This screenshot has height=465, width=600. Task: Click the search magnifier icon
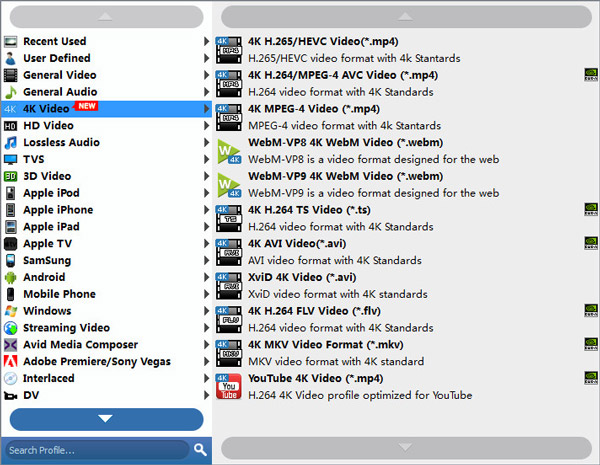(x=200, y=449)
